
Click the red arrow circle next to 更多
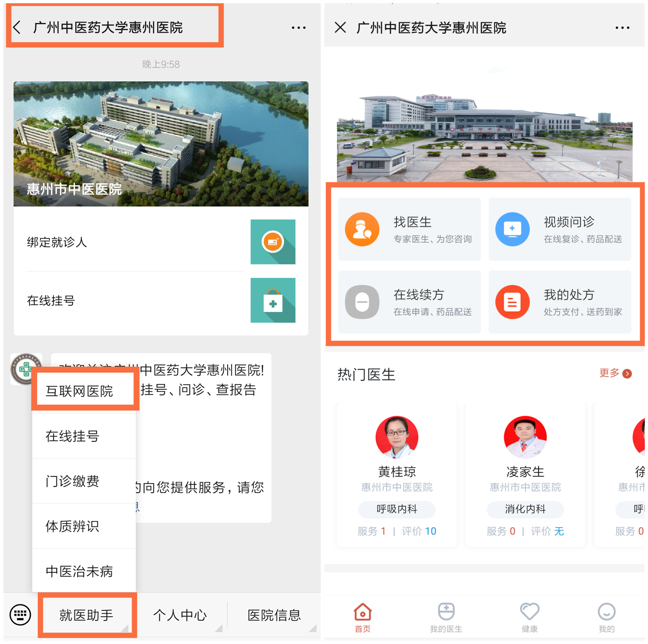pyautogui.click(x=627, y=373)
